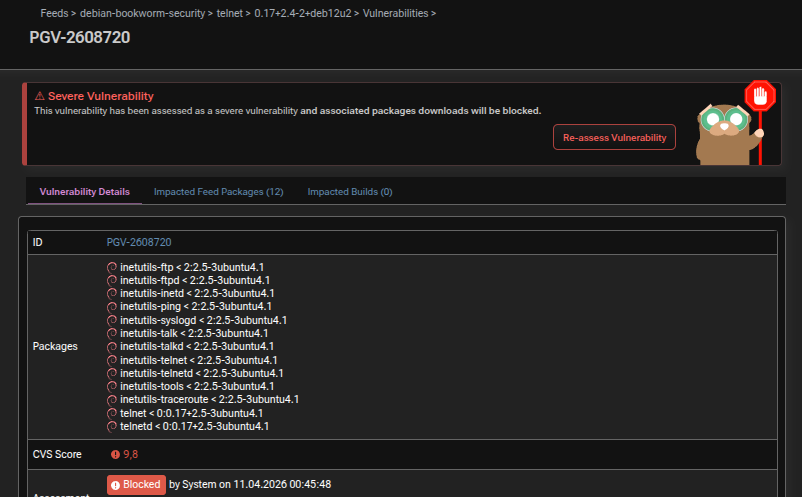Click the red CVS score alert icon

[114, 454]
